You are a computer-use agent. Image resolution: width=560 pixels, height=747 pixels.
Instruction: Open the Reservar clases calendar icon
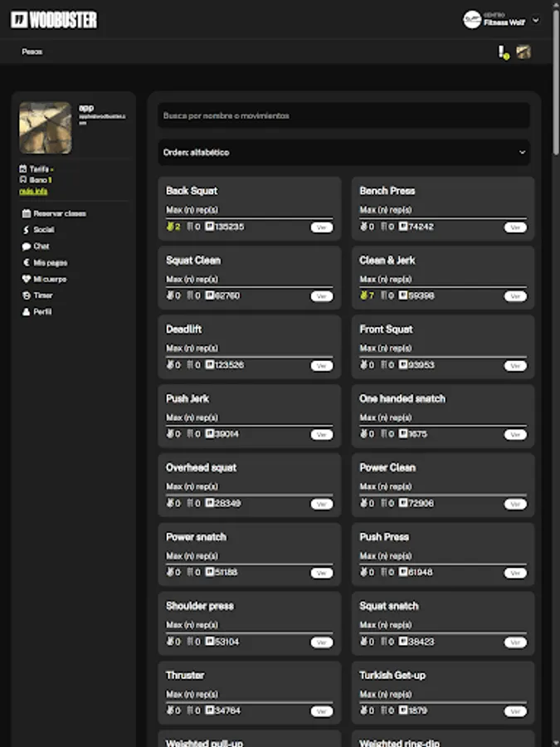tap(26, 213)
